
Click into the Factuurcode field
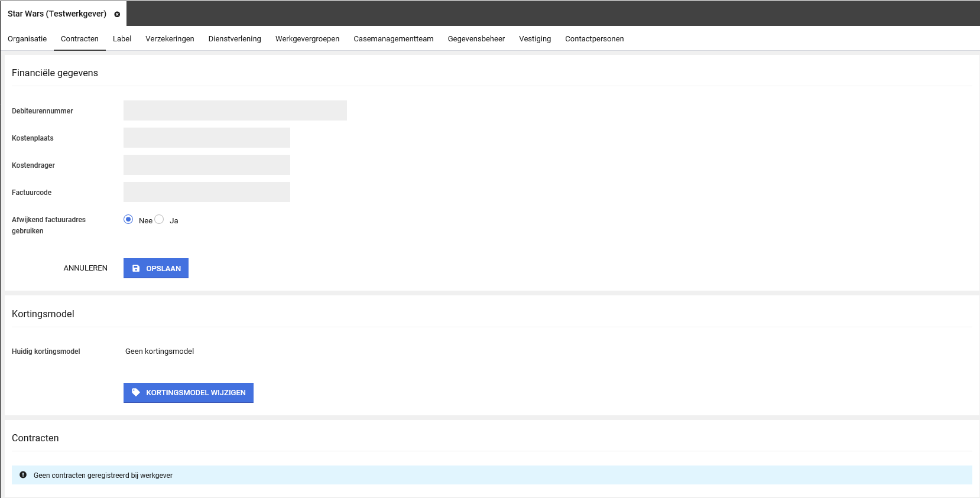[x=206, y=192]
